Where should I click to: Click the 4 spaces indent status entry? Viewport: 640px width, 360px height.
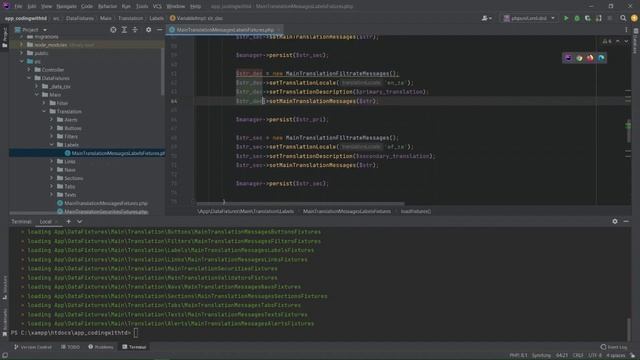(x=616, y=356)
